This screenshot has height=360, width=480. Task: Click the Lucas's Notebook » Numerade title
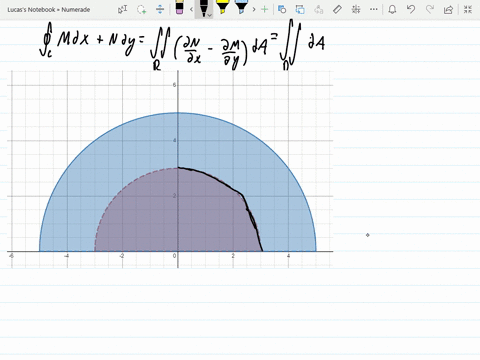click(49, 10)
